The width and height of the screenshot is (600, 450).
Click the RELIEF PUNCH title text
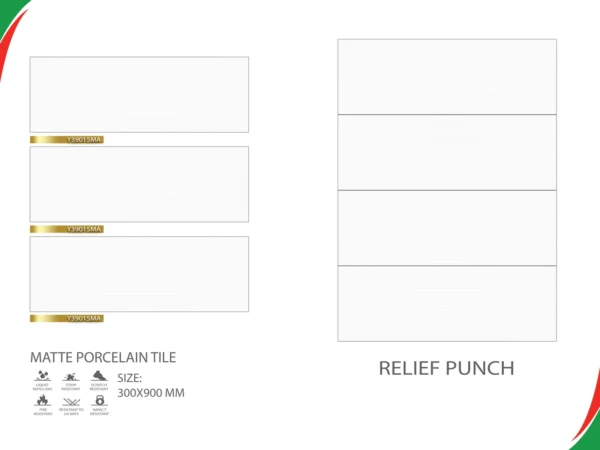[x=447, y=368]
